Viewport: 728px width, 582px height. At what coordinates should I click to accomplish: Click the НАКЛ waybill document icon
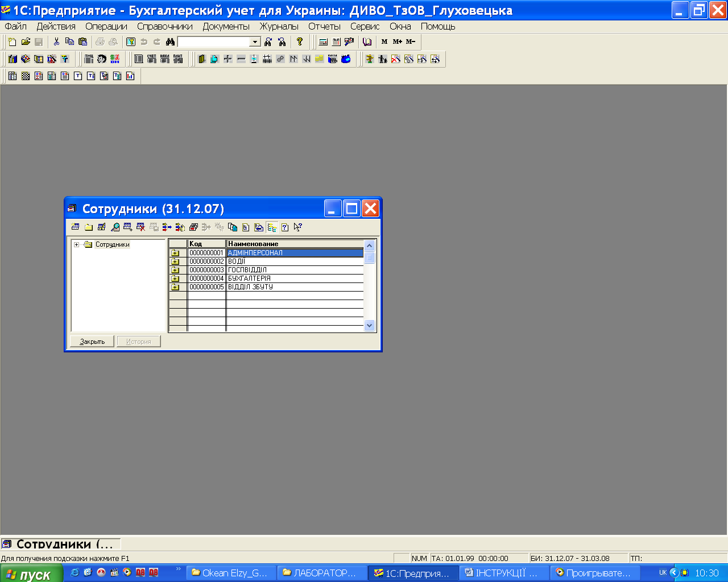tap(165, 59)
